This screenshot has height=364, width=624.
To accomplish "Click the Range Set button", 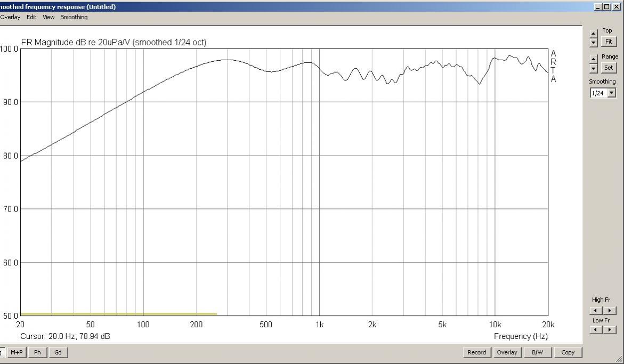I will [x=609, y=68].
